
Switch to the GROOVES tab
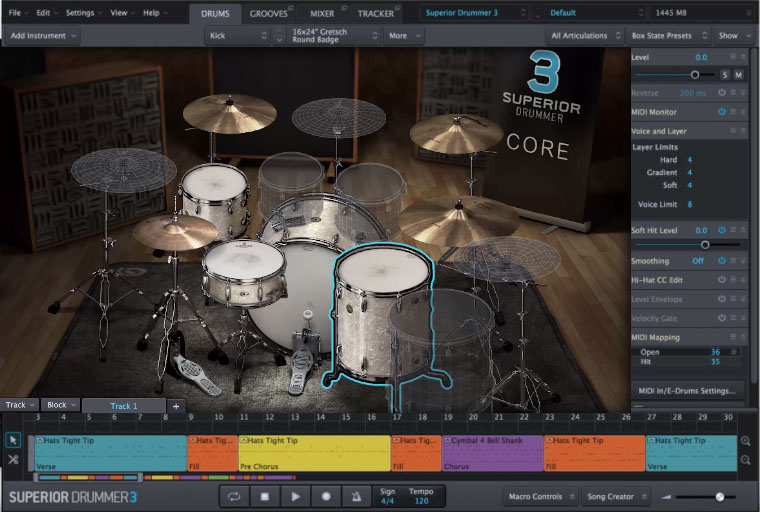tap(269, 14)
